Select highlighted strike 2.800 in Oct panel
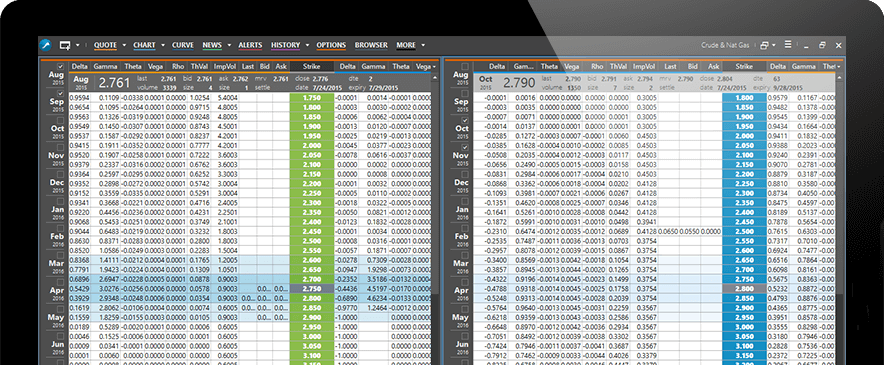 [x=744, y=288]
